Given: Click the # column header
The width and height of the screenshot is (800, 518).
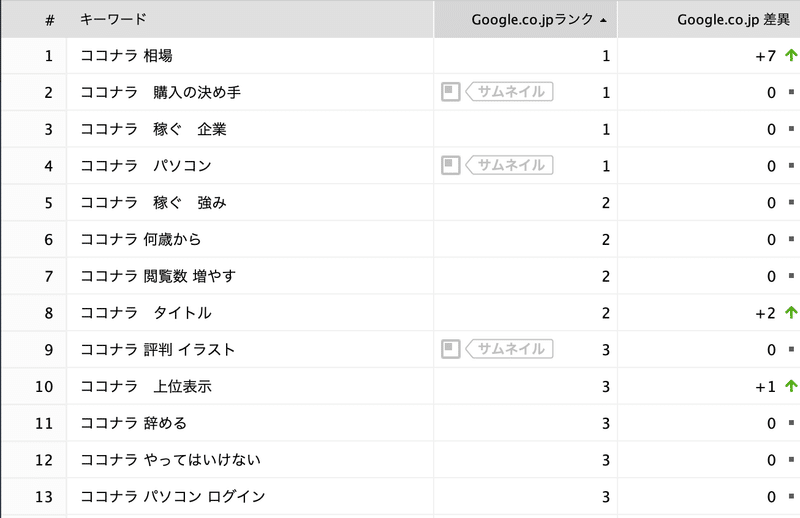Looking at the screenshot, I should [49, 20].
